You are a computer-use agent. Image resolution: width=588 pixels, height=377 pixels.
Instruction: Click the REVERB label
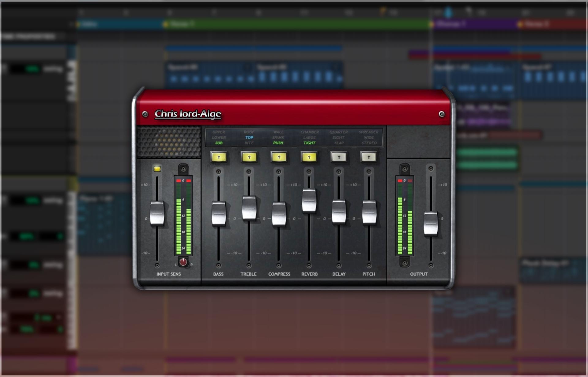click(309, 274)
